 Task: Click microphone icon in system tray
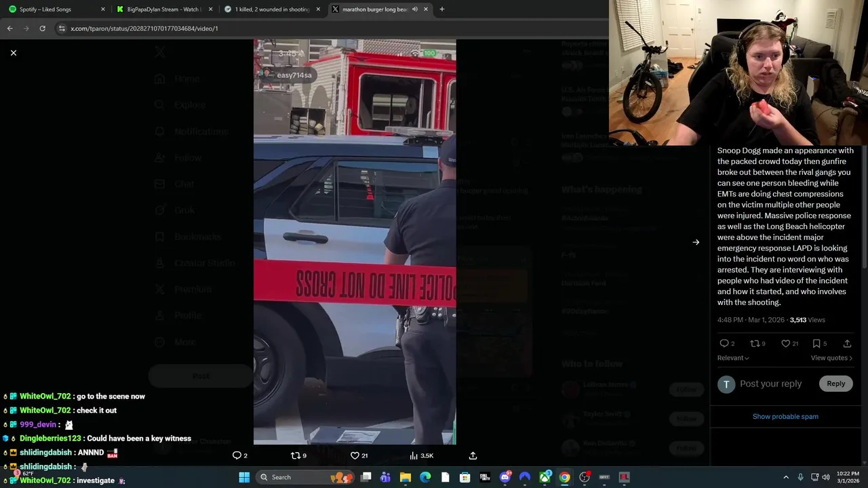pos(801,477)
